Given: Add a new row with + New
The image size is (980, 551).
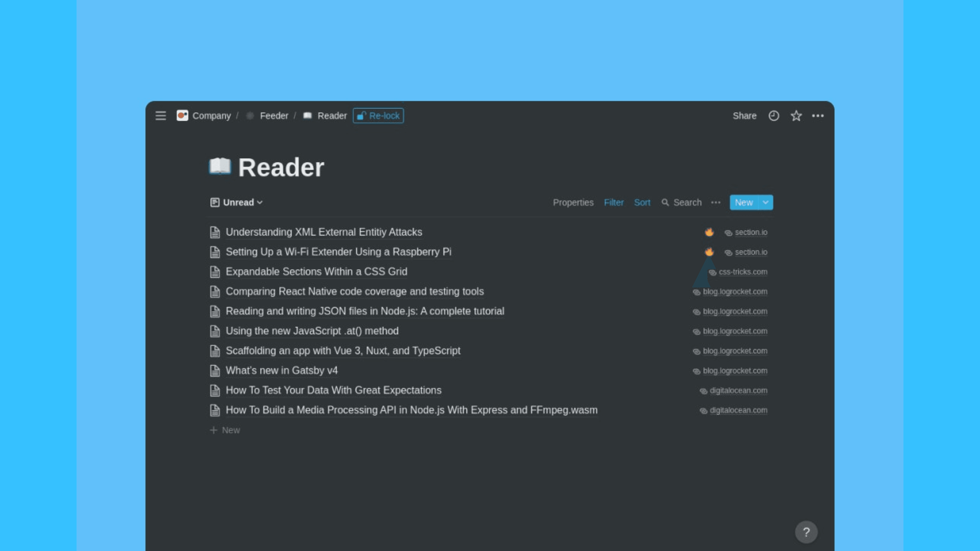Looking at the screenshot, I should pos(225,430).
